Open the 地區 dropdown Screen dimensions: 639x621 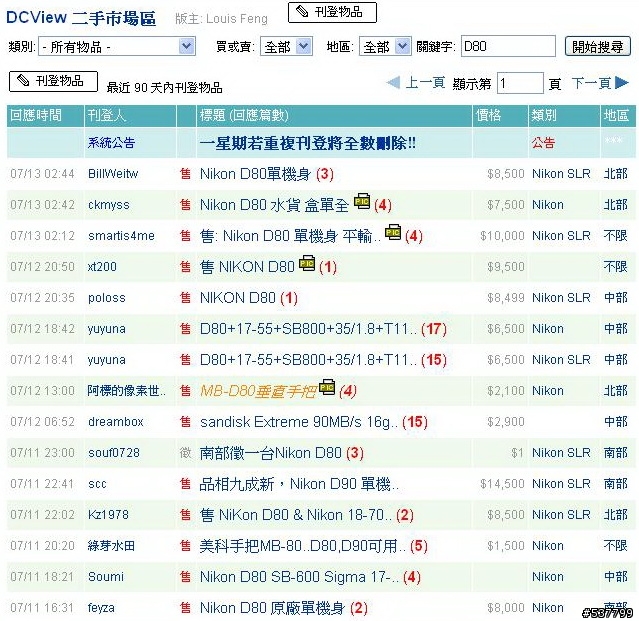click(385, 46)
